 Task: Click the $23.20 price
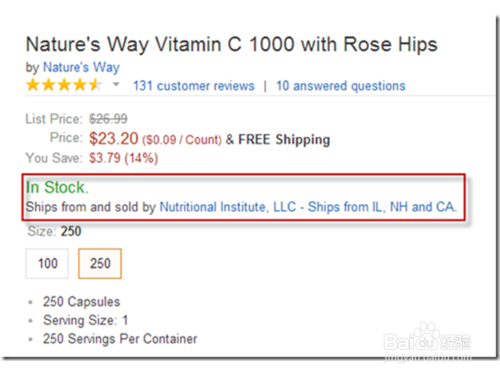[113, 139]
